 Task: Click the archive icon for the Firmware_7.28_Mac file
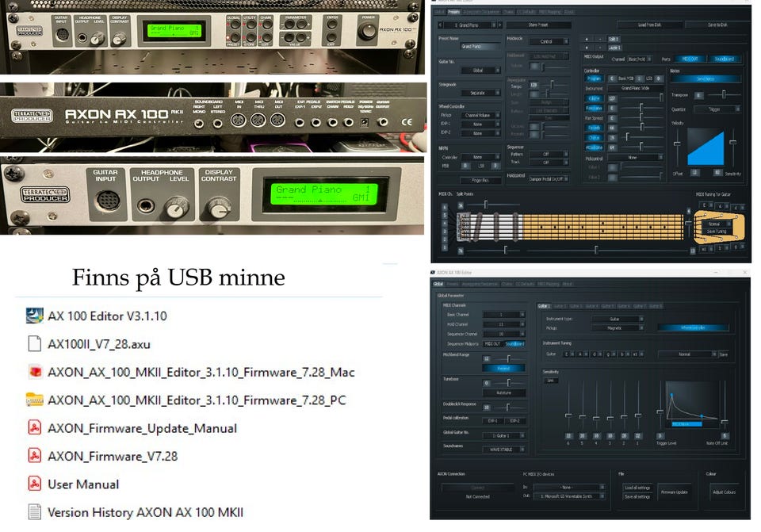(34, 372)
